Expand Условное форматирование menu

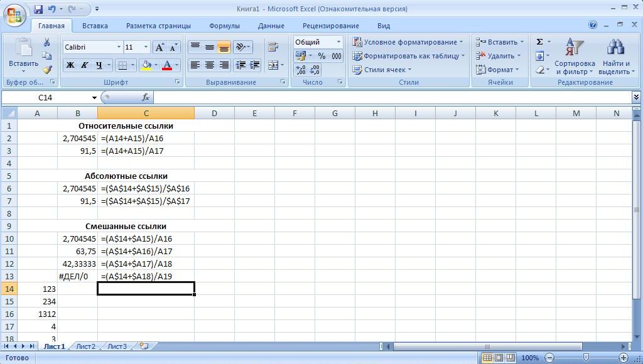pyautogui.click(x=408, y=42)
